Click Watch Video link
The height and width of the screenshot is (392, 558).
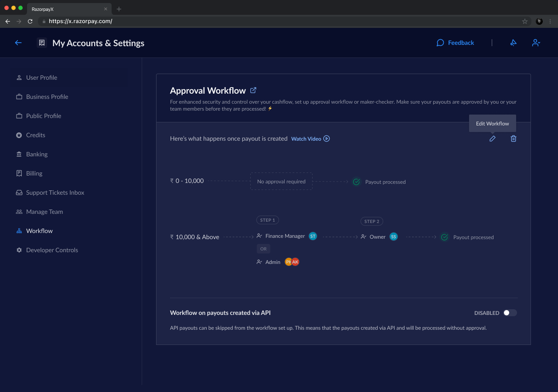click(x=306, y=139)
